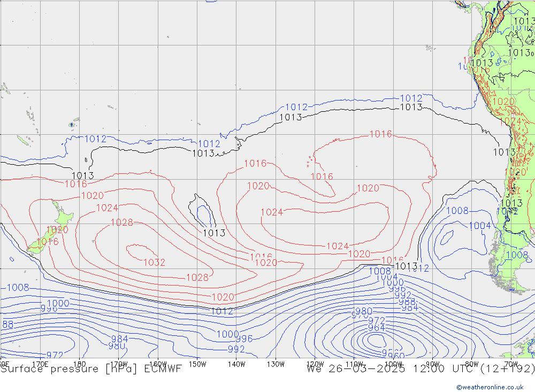Screen dimensions: 535x392
Task: Click the red 1020 label over Peru
Action: point(503,102)
